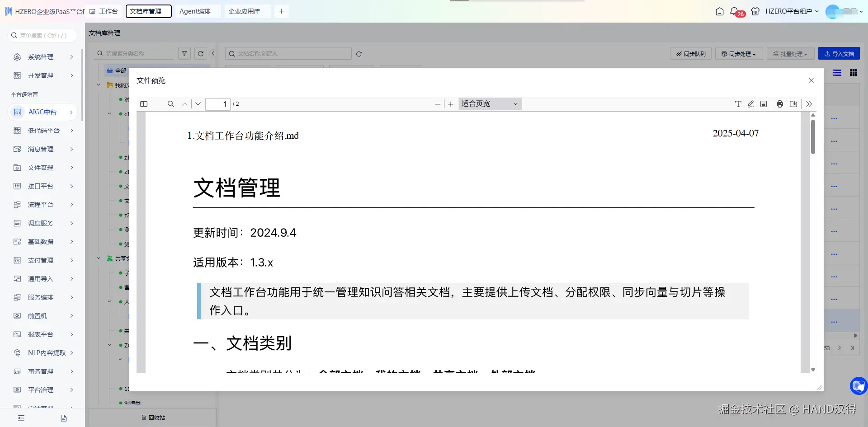Click the preview vertical scrollbar thumb

[x=813, y=136]
